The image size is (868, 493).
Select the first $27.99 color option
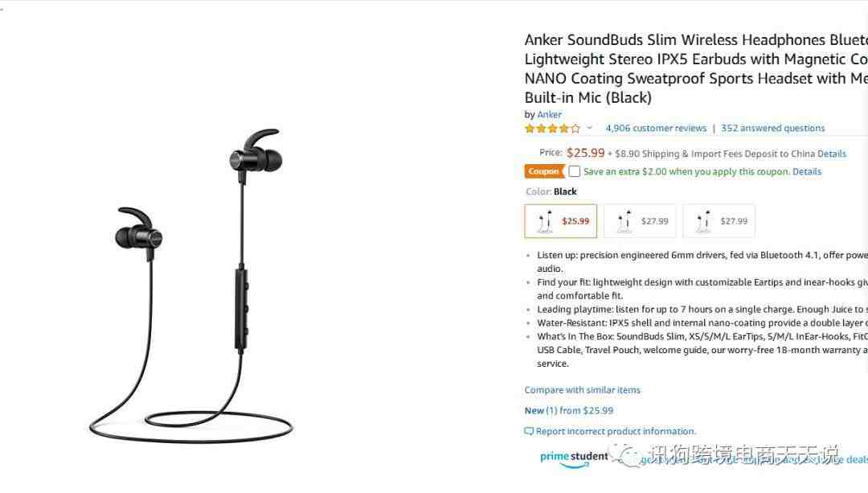[640, 221]
